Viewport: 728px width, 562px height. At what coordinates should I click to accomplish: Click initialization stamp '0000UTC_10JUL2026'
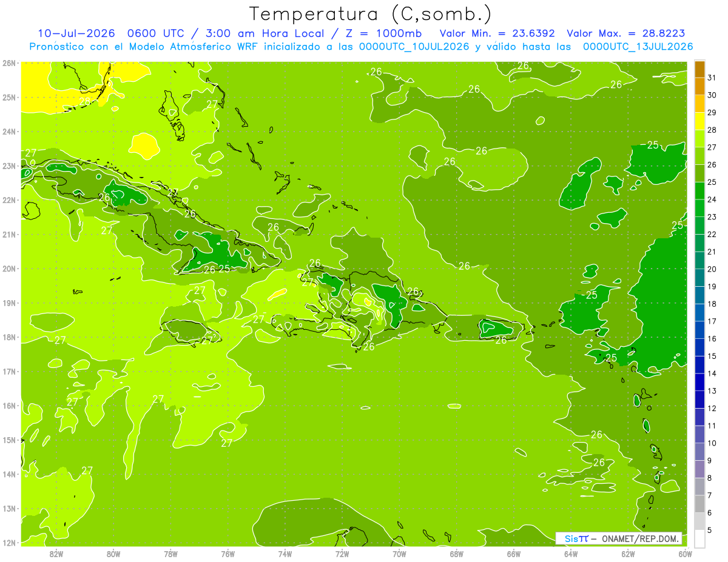click(x=414, y=47)
